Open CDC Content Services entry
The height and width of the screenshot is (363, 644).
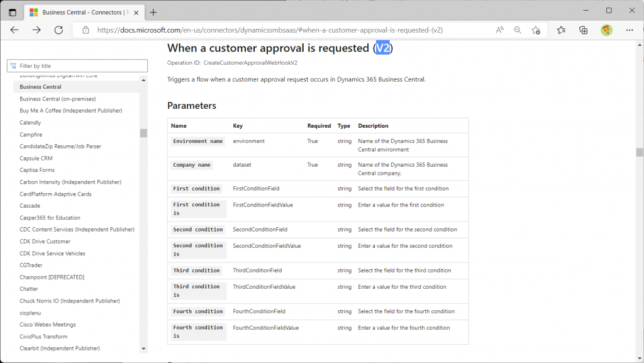tap(77, 230)
